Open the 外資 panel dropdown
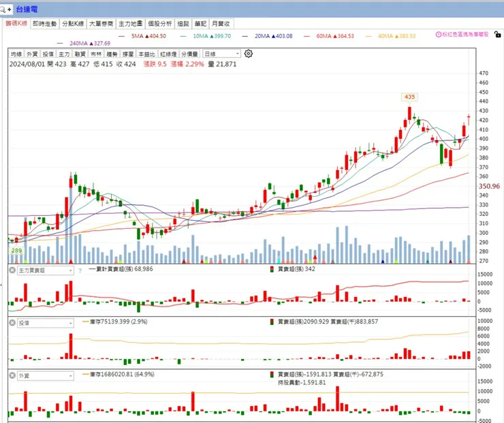504x423 pixels. coord(46,376)
